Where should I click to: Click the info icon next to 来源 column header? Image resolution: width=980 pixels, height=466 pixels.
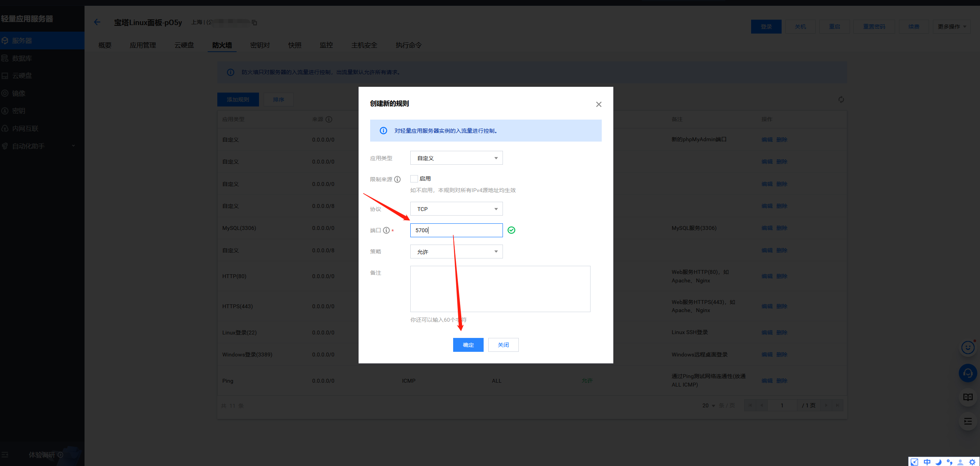(x=329, y=119)
